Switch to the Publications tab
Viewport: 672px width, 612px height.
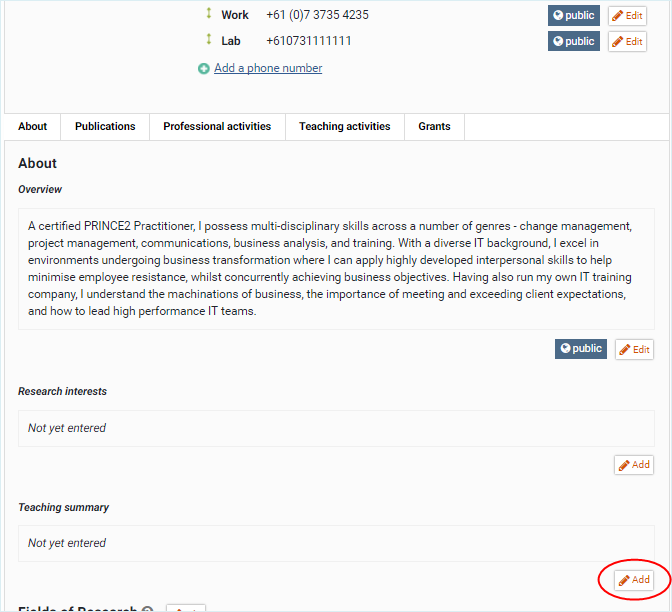[105, 127]
